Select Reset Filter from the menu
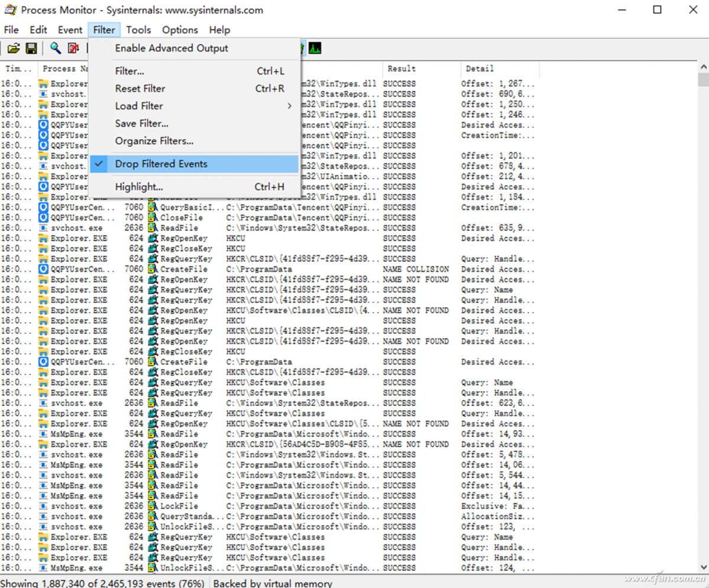This screenshot has height=588, width=709. (194, 89)
